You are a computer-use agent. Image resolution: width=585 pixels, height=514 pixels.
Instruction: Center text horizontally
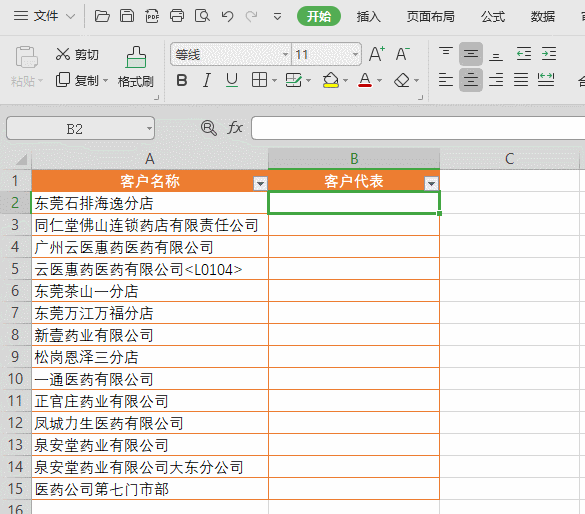(x=471, y=79)
